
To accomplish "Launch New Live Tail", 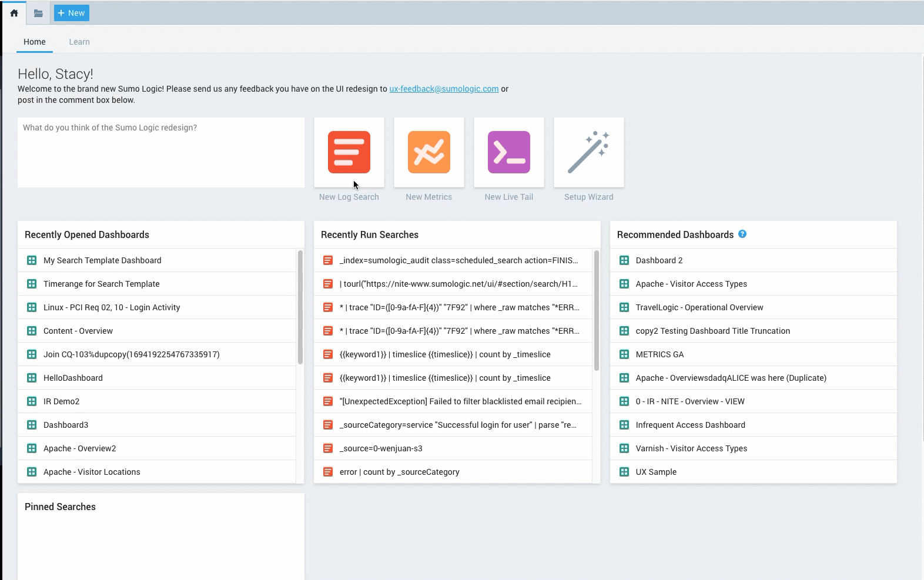I will (509, 152).
